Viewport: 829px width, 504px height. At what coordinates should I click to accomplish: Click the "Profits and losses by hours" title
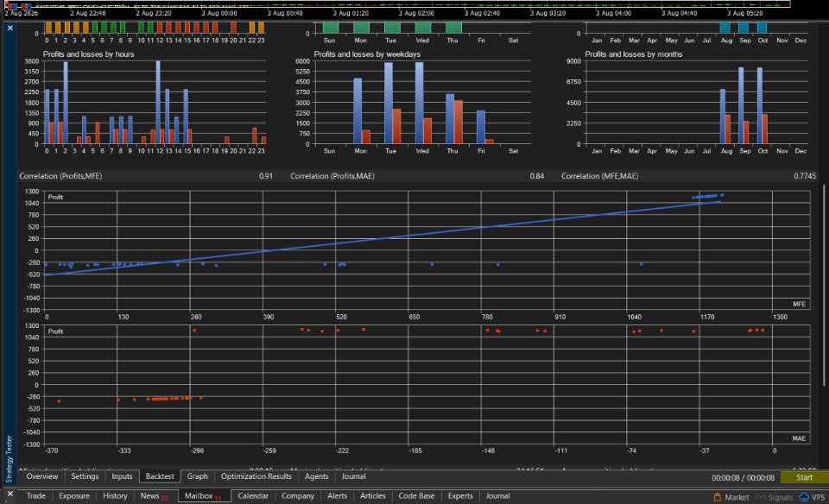[x=88, y=54]
